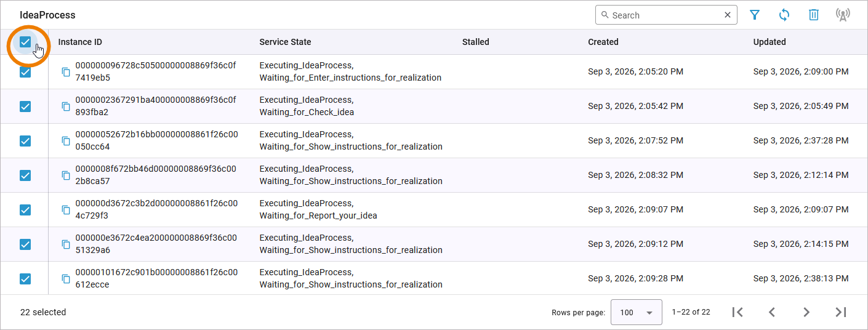Click the search magnifier icon
Screen dimensions: 868x330
point(605,15)
